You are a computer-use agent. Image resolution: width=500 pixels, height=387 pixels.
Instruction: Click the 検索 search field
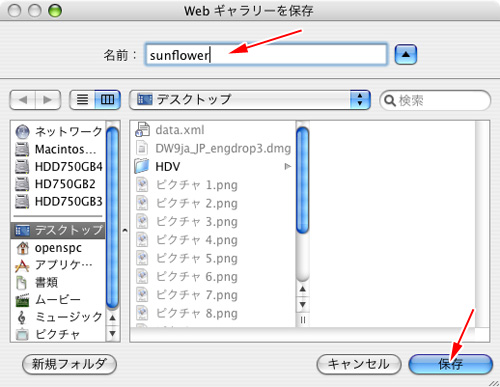pyautogui.click(x=435, y=100)
